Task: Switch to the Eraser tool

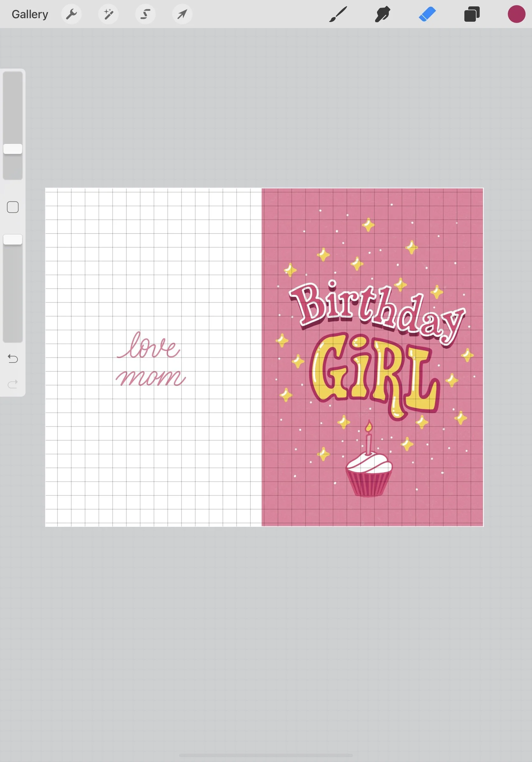Action: pos(427,14)
